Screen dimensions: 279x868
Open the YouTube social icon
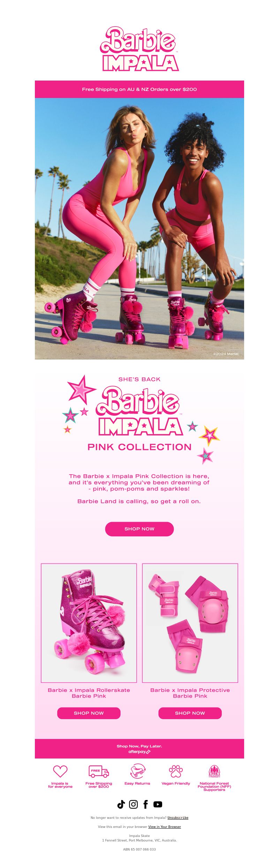(158, 804)
